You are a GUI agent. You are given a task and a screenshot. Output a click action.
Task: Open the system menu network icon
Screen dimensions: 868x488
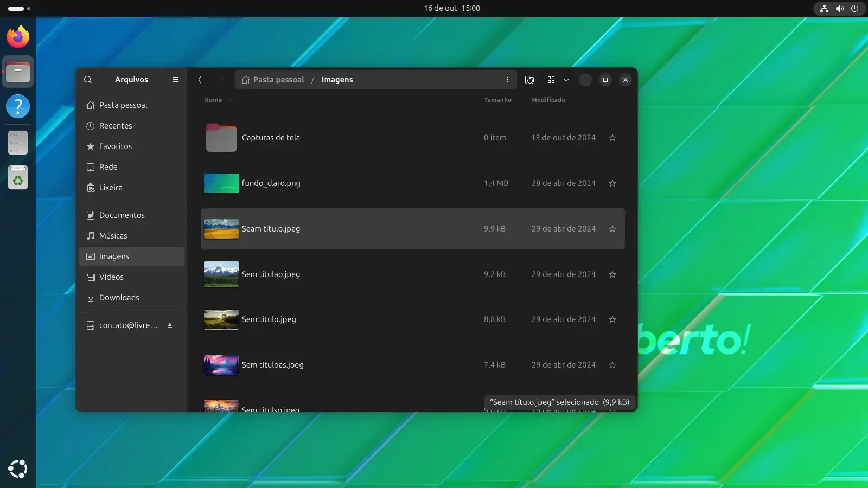[824, 8]
